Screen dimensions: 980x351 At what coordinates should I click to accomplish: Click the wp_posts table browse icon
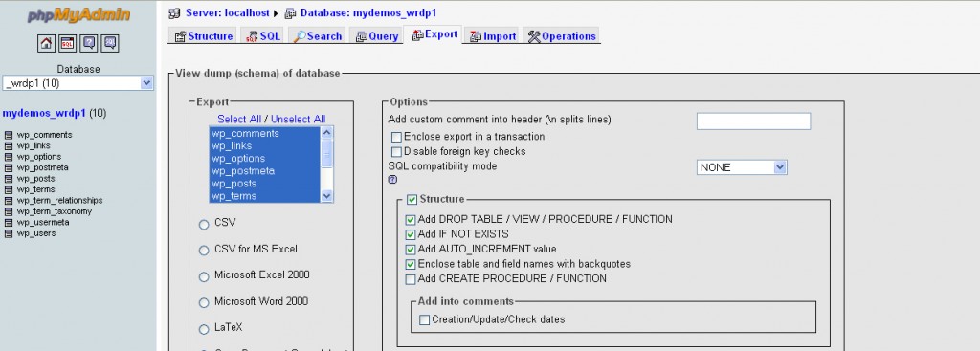click(8, 179)
